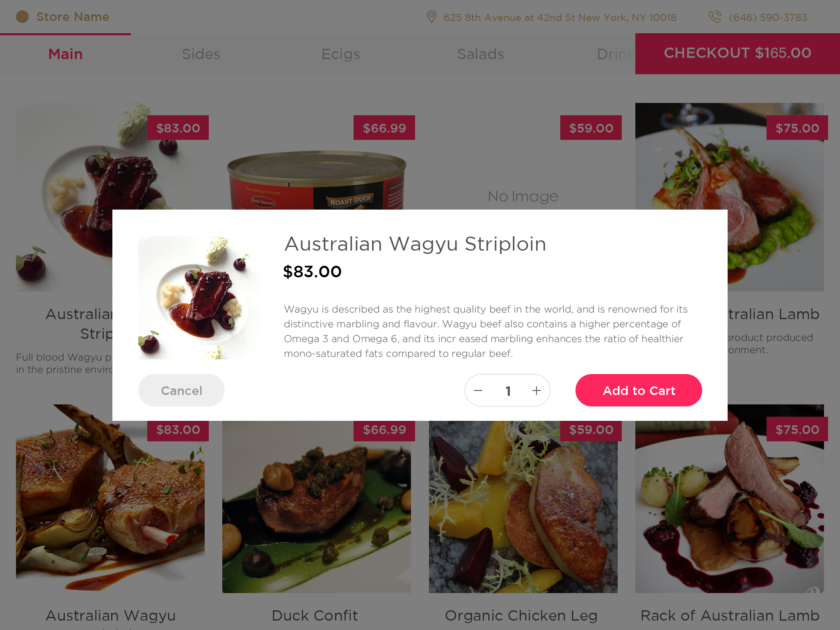This screenshot has width=840, height=630.
Task: Click the location pin icon
Action: pos(431,17)
